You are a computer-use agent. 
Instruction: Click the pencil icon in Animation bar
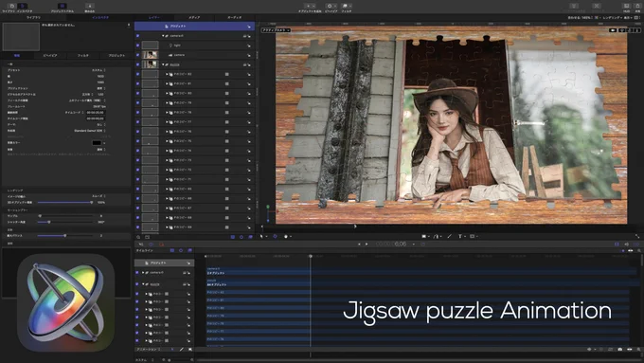tap(182, 350)
